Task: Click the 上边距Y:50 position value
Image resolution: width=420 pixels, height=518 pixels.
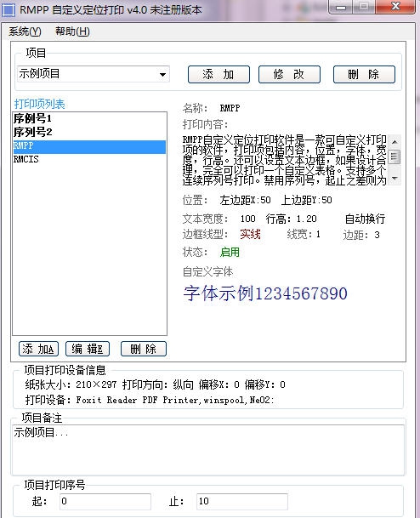Action: pos(307,200)
